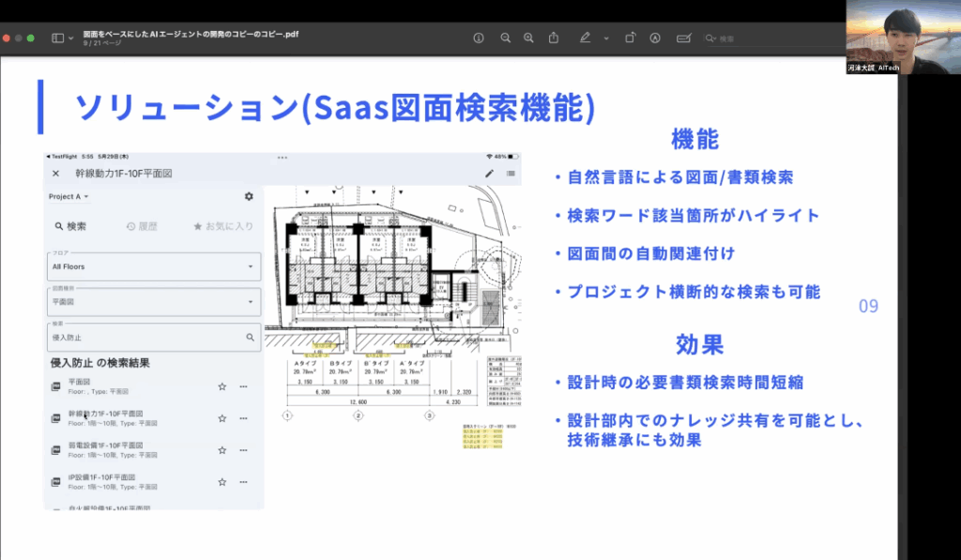Favorite the IP設備1F-10F平面図 star
Screen dimensions: 961x560
(221, 482)
